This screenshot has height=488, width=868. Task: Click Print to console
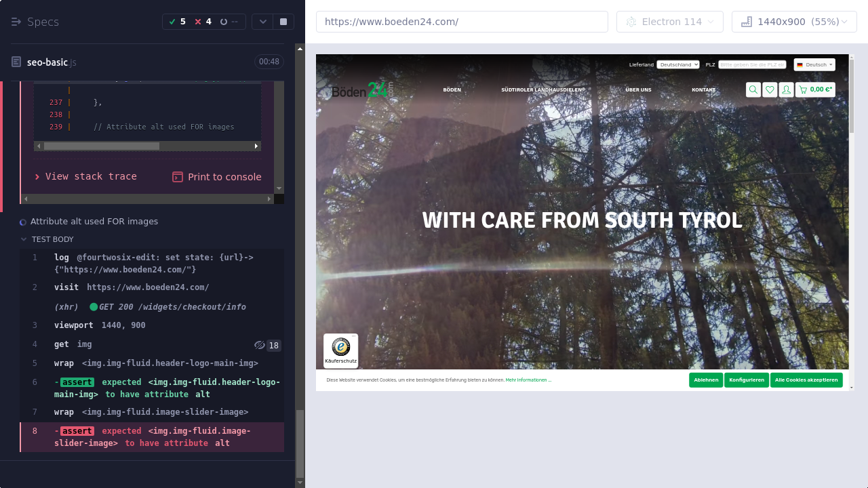(217, 177)
